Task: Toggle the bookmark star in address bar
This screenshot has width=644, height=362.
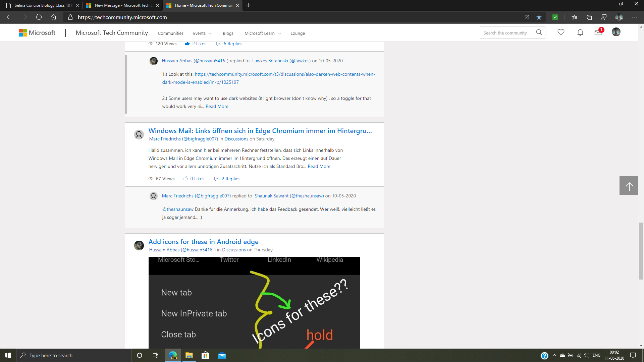Action: point(539,17)
